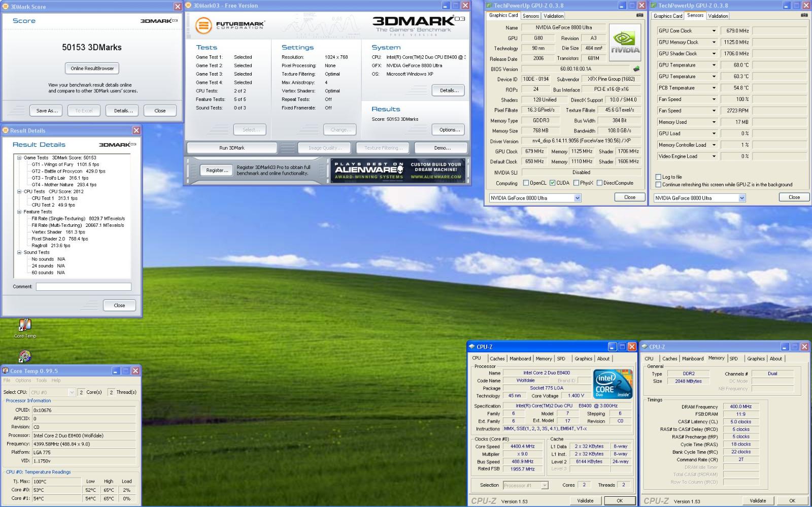Open the Alienware banner advertisement
The height and width of the screenshot is (507, 812).
[x=398, y=171]
